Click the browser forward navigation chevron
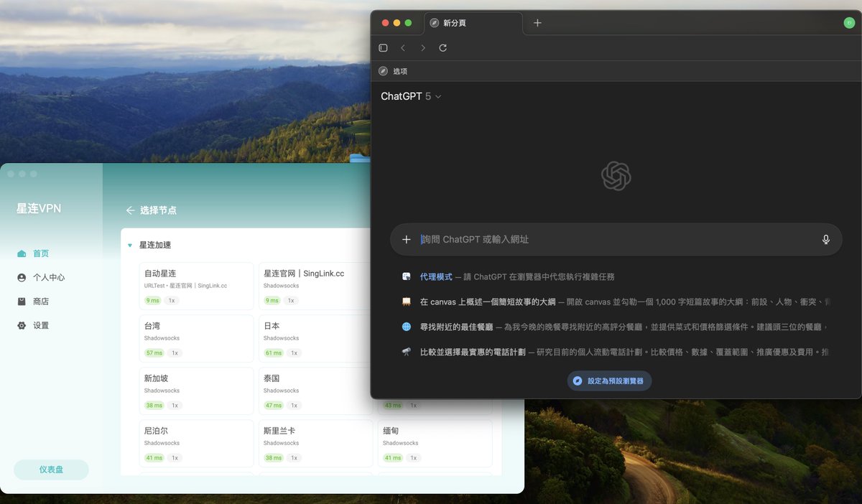 [x=423, y=47]
